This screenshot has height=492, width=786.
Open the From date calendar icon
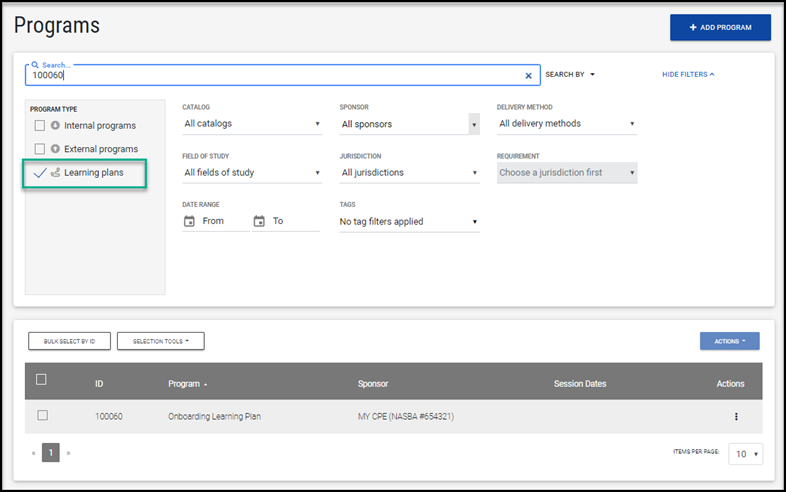189,221
